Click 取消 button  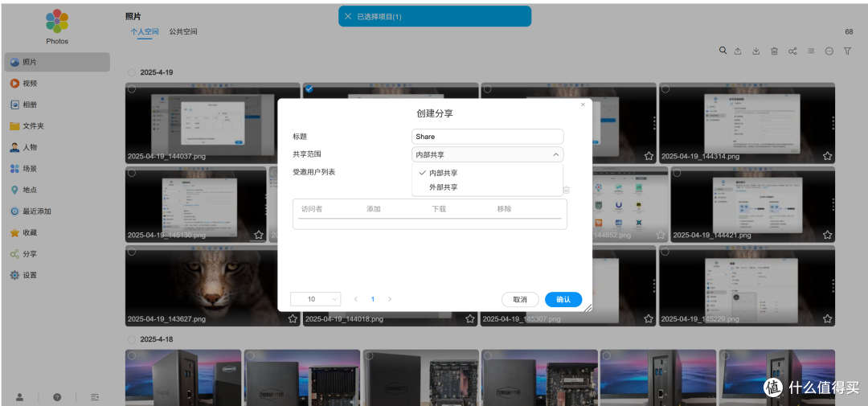coord(520,300)
